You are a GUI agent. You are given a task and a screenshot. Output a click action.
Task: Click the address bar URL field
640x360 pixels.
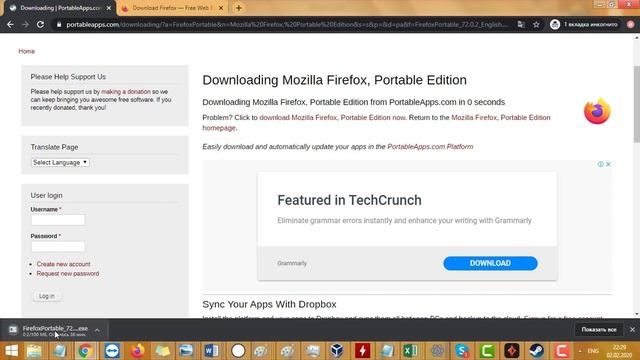coord(286,24)
